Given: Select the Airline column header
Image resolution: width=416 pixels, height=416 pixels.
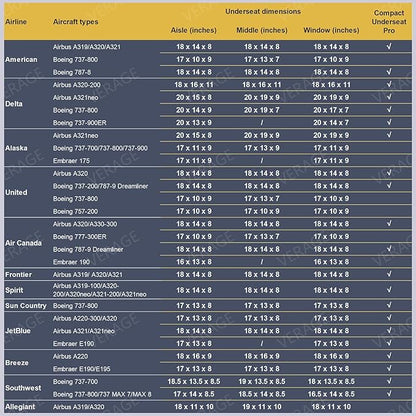Looking at the screenshot, I should [16, 22].
